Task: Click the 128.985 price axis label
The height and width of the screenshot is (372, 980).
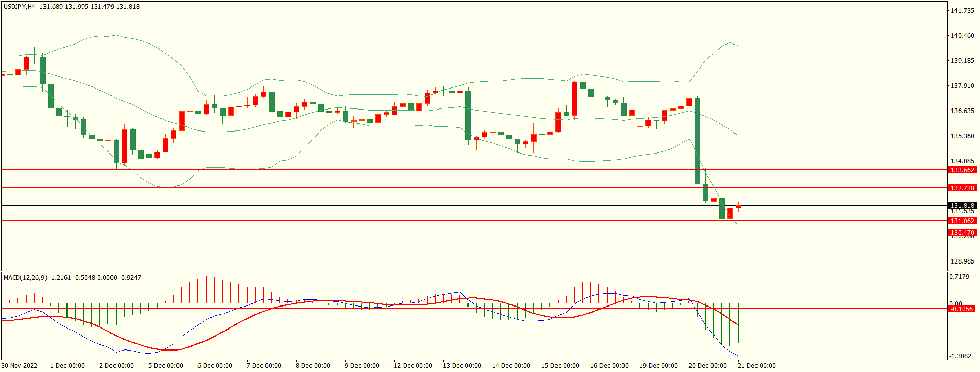Action: point(962,261)
